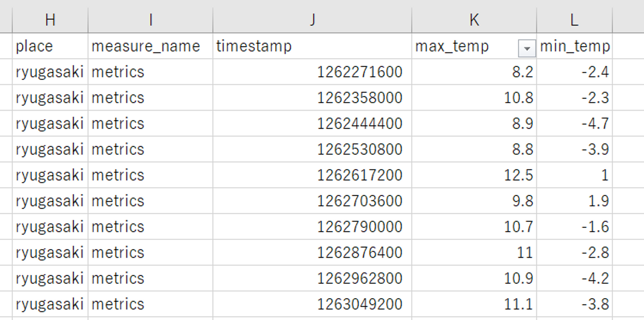The width and height of the screenshot is (644, 320).
Task: Click the min_temp header cell
Action: [x=574, y=46]
